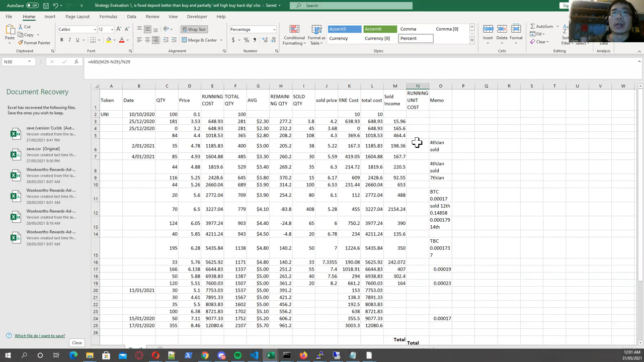Activate the Format Painter brush
The image size is (644, 362).
tap(34, 43)
